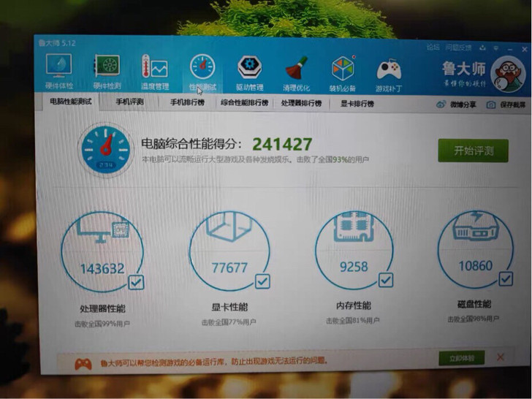
Task: Minimize the 鲁大师 window
Action: tap(510, 50)
